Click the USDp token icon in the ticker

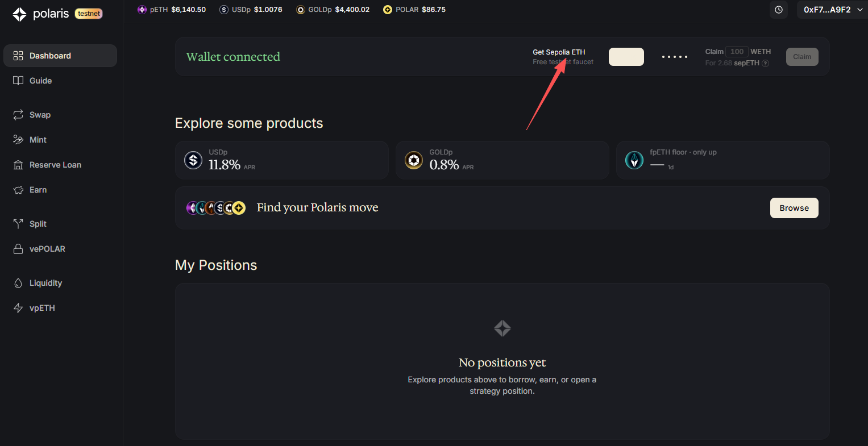pos(224,10)
